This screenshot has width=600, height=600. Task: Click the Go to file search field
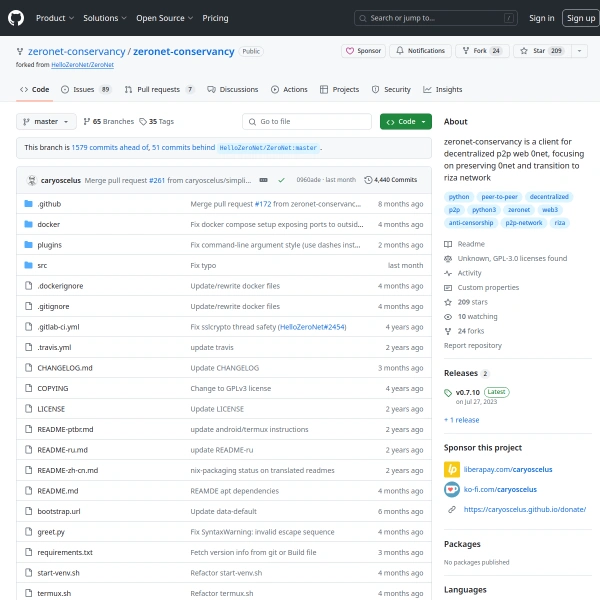click(x=307, y=122)
